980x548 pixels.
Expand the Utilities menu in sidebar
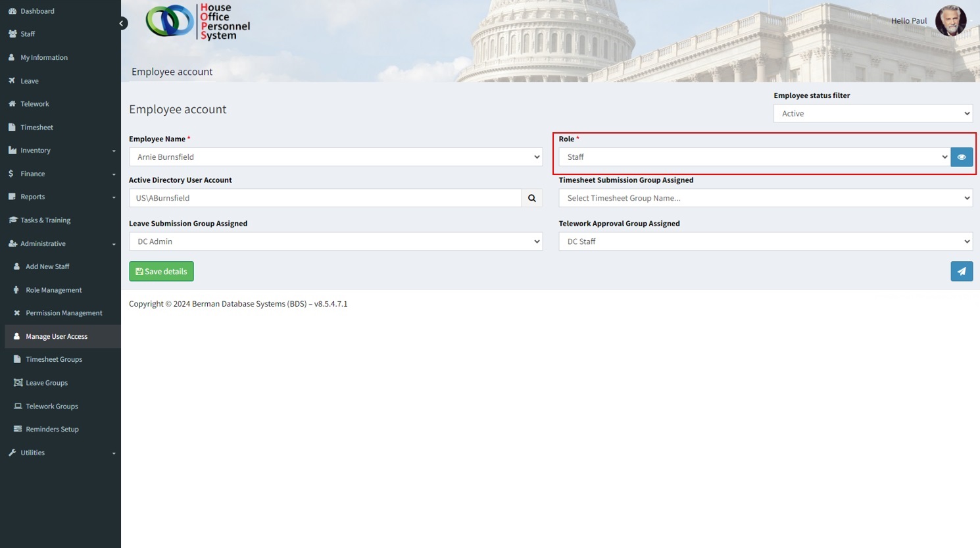tap(61, 453)
